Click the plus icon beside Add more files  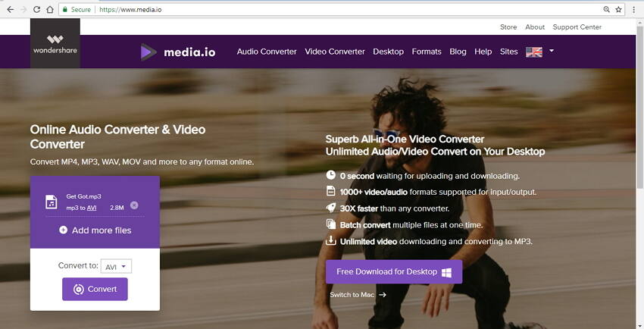point(63,230)
